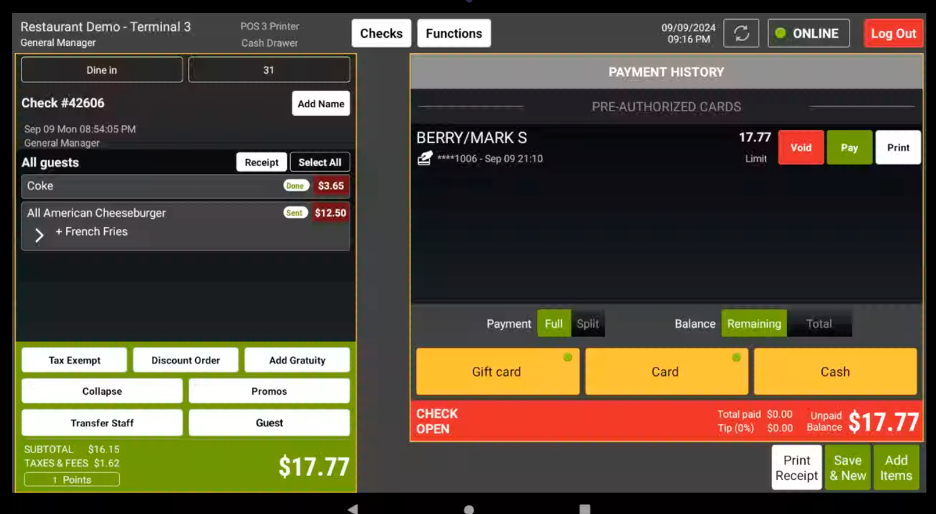Select the All American Cheeseburger item
This screenshot has height=514, width=936.
185,226
